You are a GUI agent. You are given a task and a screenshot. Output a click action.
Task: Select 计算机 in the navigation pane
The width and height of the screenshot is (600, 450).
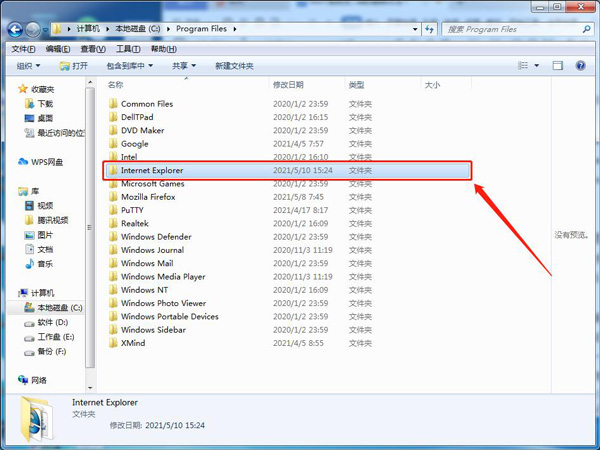[36, 293]
